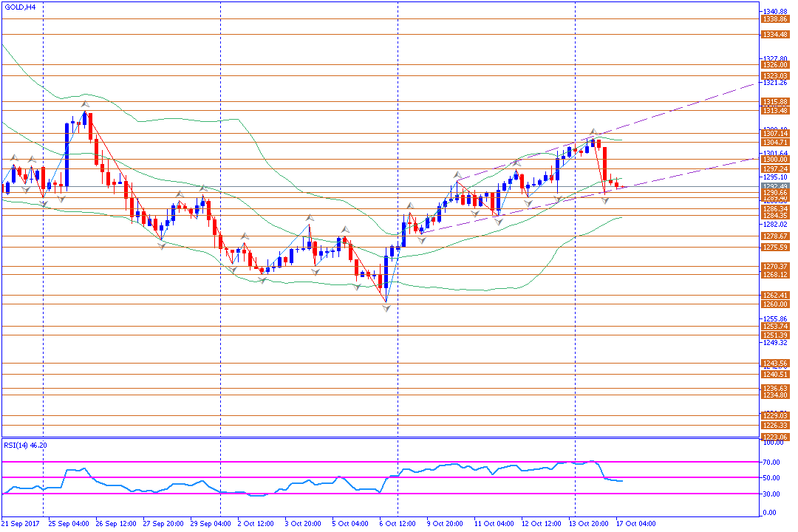The width and height of the screenshot is (798, 532).
Task: Click the 1286.34 price level label
Action: tap(775, 208)
